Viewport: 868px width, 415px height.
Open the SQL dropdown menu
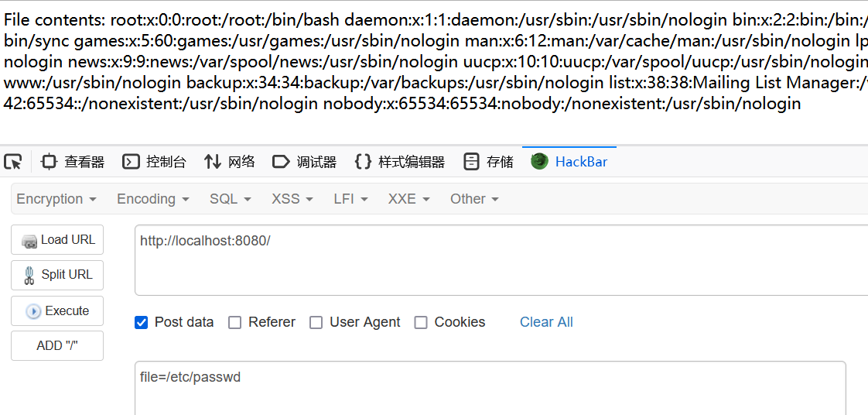click(x=231, y=199)
